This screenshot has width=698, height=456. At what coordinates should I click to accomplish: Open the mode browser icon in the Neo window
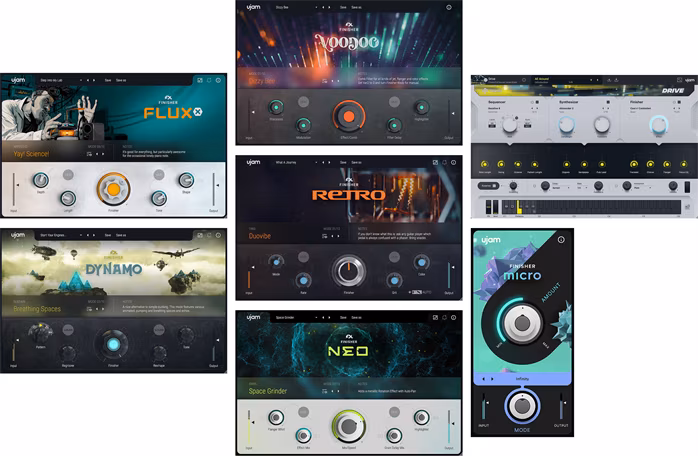coord(325,391)
